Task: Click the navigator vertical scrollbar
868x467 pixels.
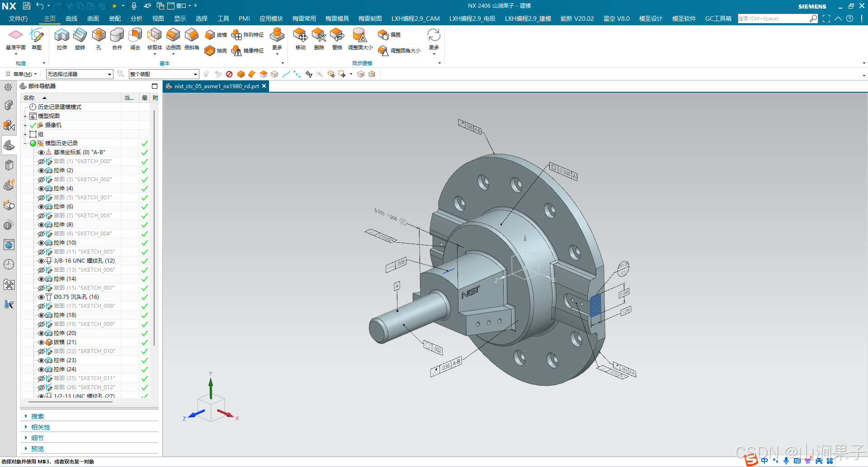Action: point(155,228)
